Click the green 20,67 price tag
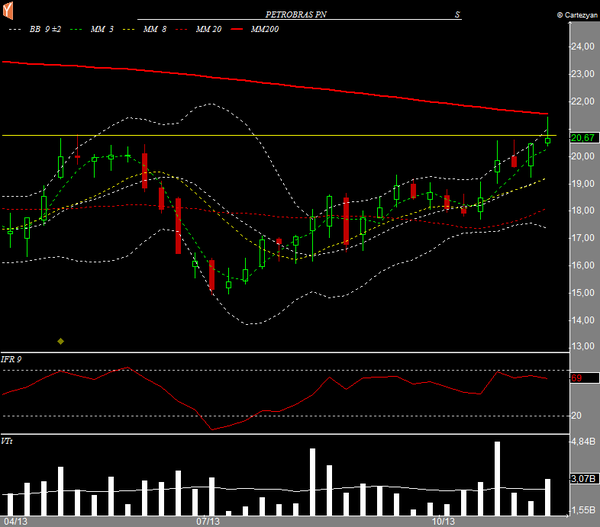Screen dimensions: 600x527 pyautogui.click(x=585, y=137)
